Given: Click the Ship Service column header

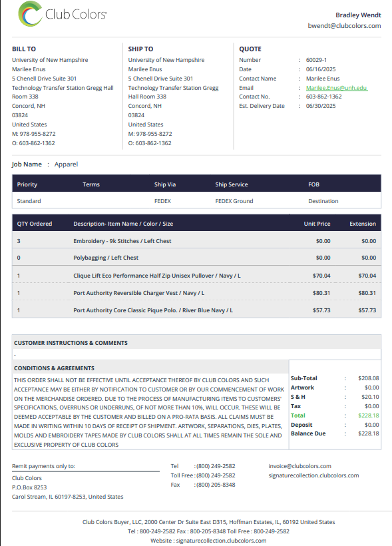Looking at the screenshot, I should click(x=232, y=184).
